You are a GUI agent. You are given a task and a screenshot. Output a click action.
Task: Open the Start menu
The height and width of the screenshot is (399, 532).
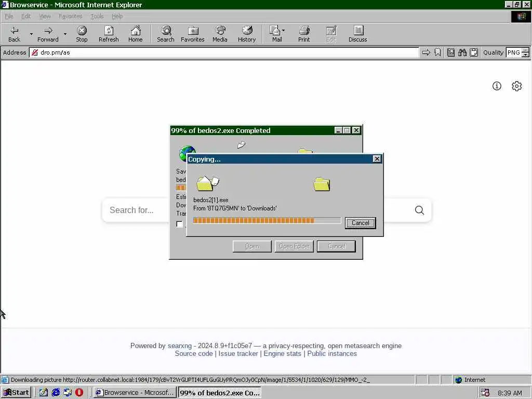[16, 393]
